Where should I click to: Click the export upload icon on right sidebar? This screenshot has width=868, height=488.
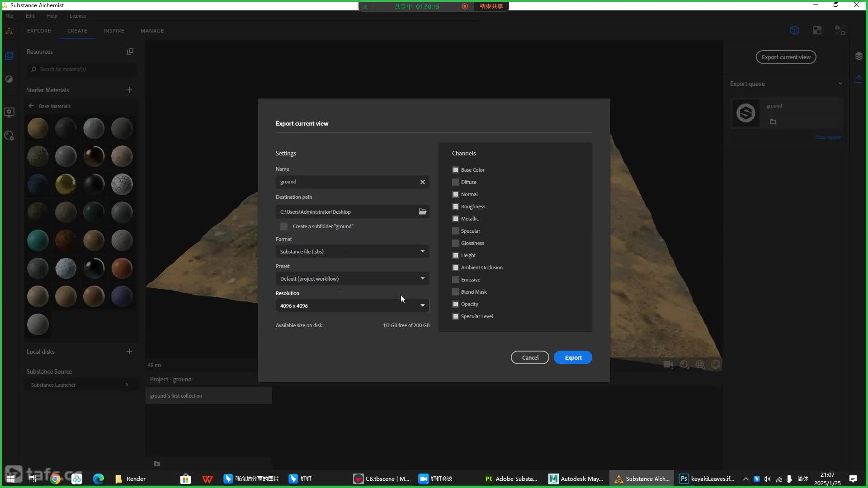[859, 79]
